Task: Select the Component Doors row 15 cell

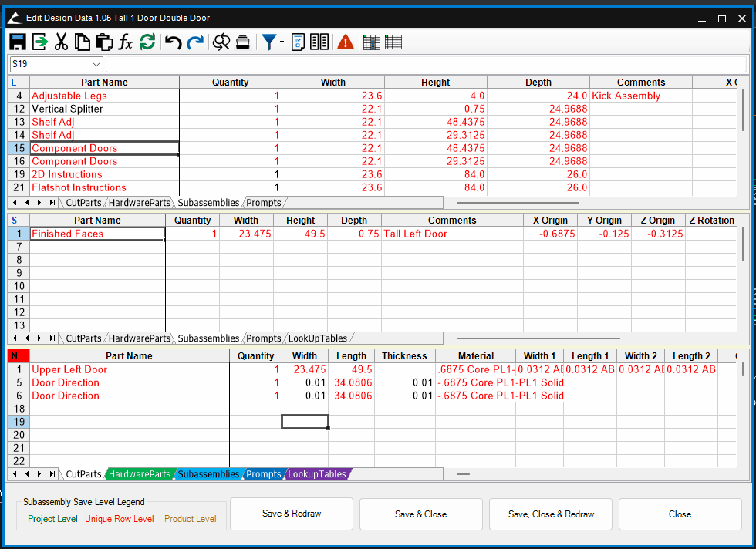Action: click(104, 148)
